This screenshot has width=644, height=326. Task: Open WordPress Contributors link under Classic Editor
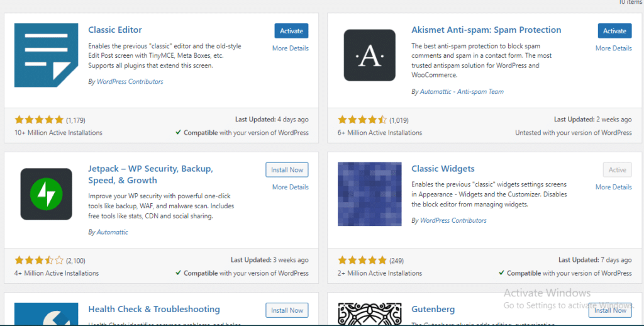130,82
